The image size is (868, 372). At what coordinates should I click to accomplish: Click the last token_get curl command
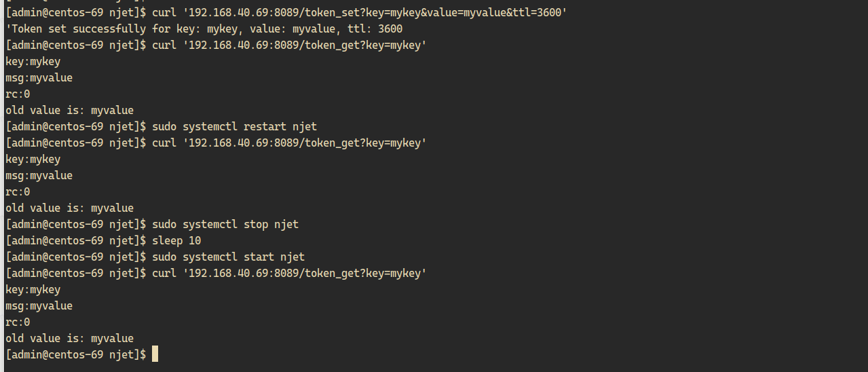[289, 273]
